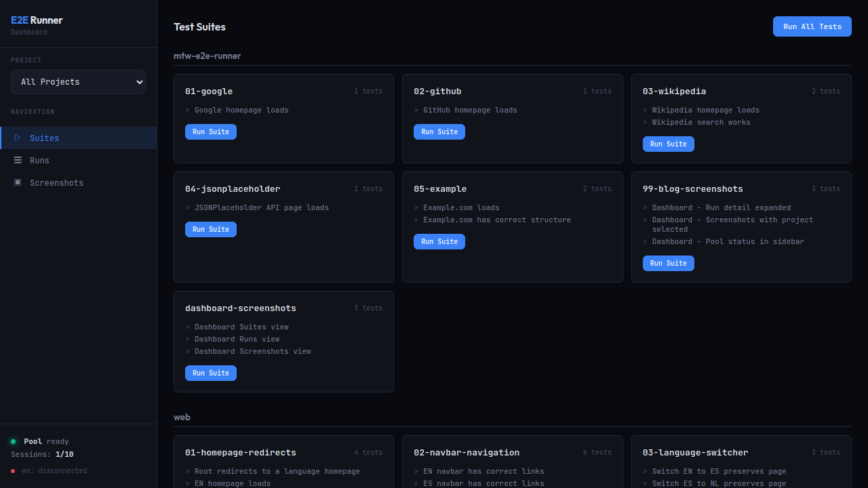This screenshot has width=868, height=488.
Task: Run Suite for 05-example
Action: pos(439,241)
